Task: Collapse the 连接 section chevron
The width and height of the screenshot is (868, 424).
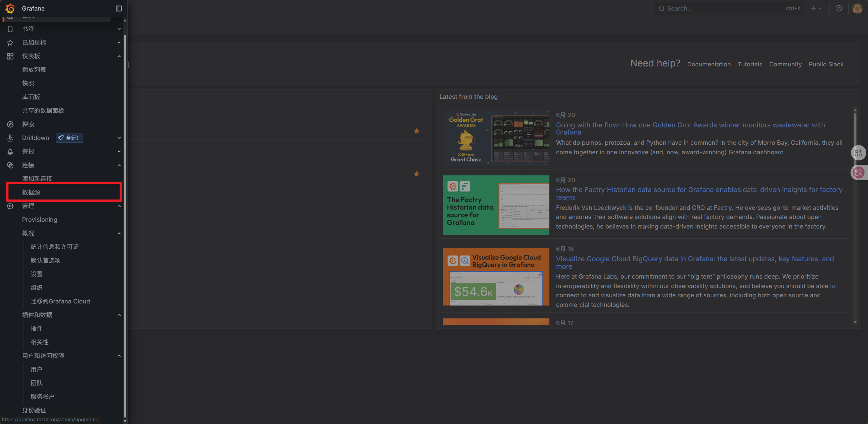Action: pos(119,165)
